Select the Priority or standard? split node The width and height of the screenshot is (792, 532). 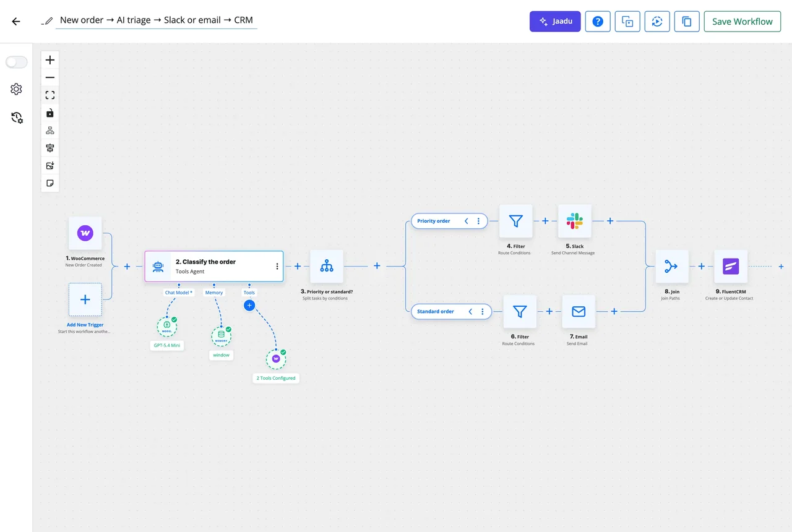pos(327,267)
